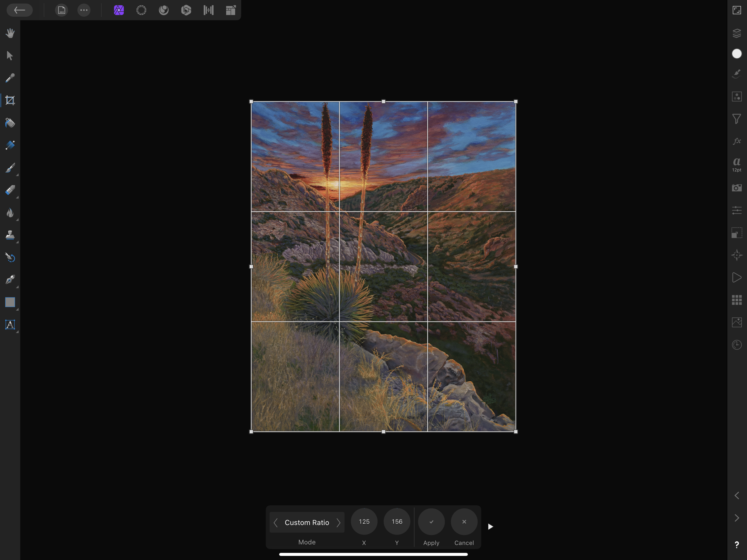The height and width of the screenshot is (560, 747).
Task: Select the Undo brush tool
Action: 10,257
